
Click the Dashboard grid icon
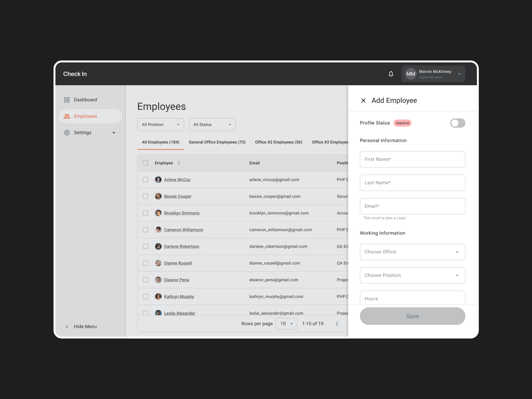click(67, 100)
